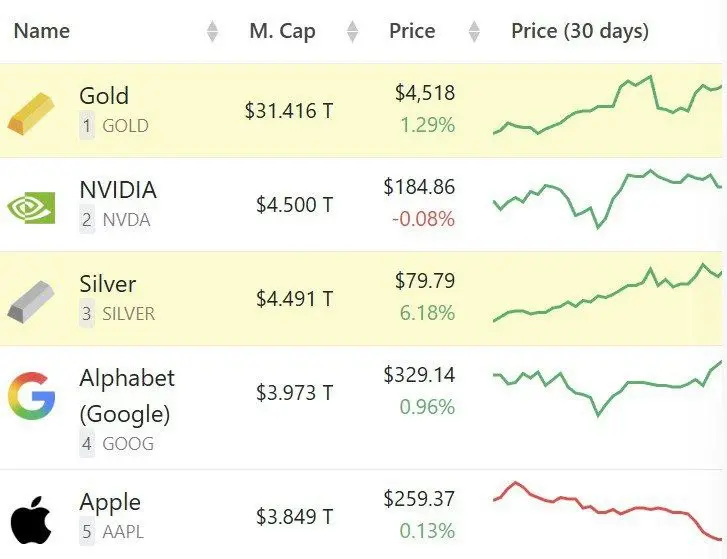Open the NVIDIA company link
This screenshot has height=559, width=727.
point(118,190)
